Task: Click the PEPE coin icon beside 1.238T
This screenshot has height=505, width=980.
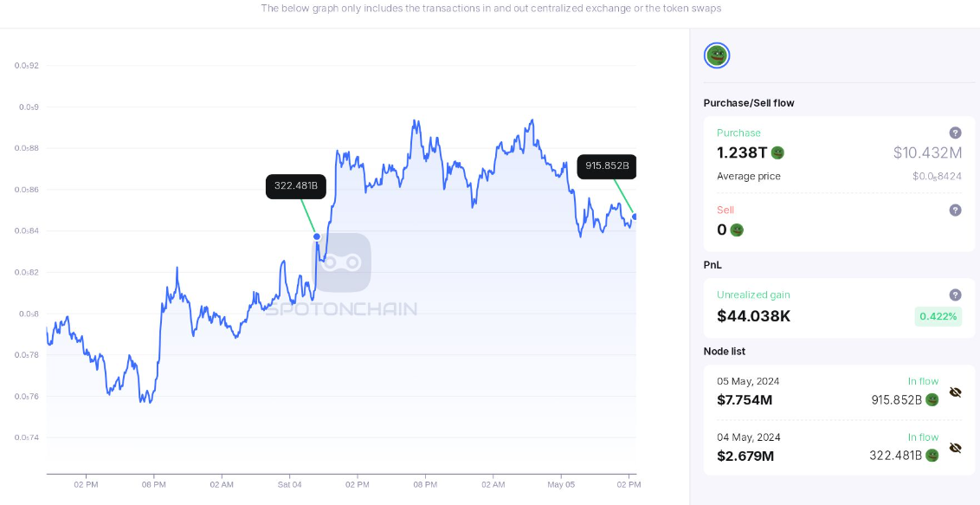Action: point(777,152)
